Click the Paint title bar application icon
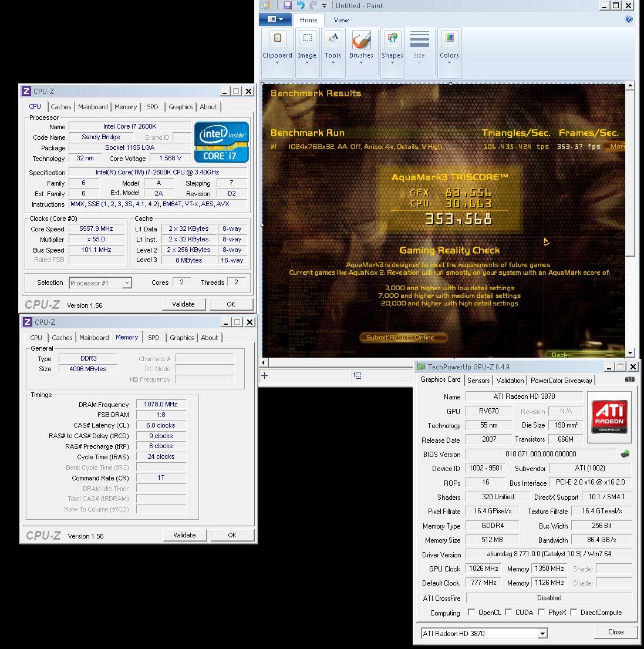The height and width of the screenshot is (649, 644). [x=265, y=5]
